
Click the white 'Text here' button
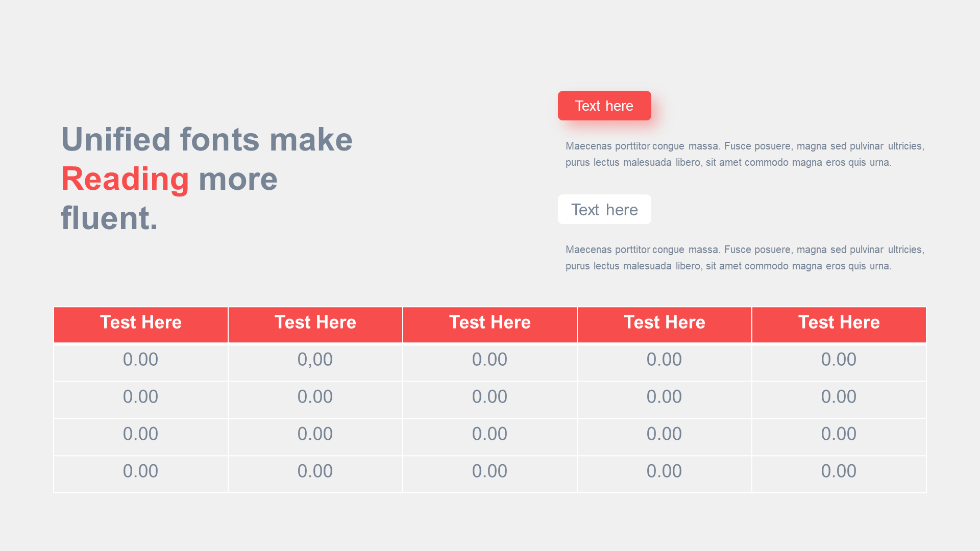point(604,209)
